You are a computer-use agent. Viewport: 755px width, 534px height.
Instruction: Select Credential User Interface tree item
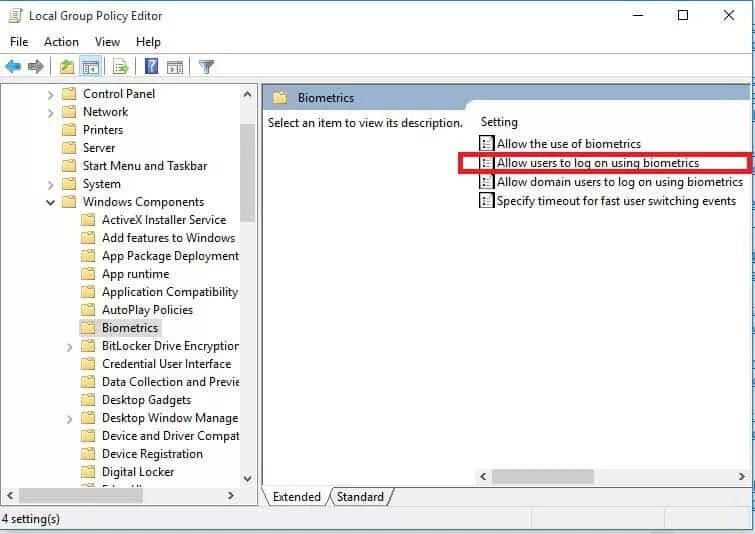click(166, 364)
